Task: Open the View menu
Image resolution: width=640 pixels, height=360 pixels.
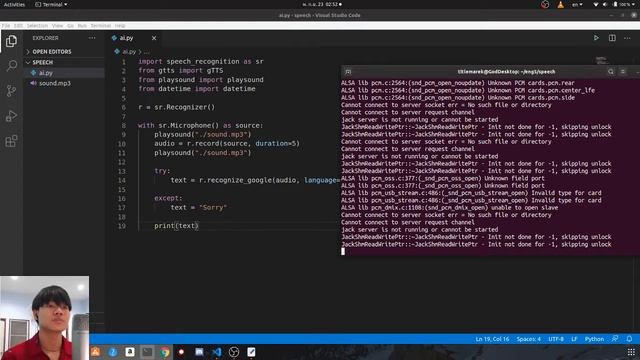Action: click(x=58, y=25)
